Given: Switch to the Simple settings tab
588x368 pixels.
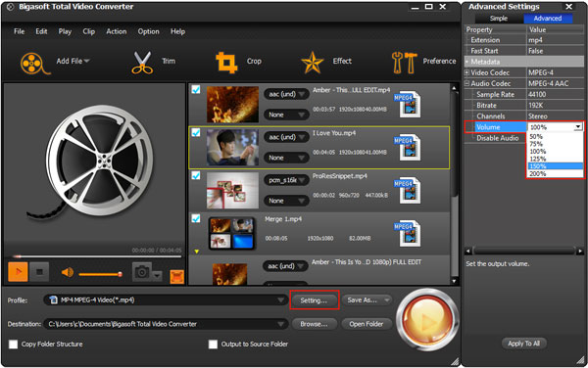Looking at the screenshot, I should coord(499,19).
